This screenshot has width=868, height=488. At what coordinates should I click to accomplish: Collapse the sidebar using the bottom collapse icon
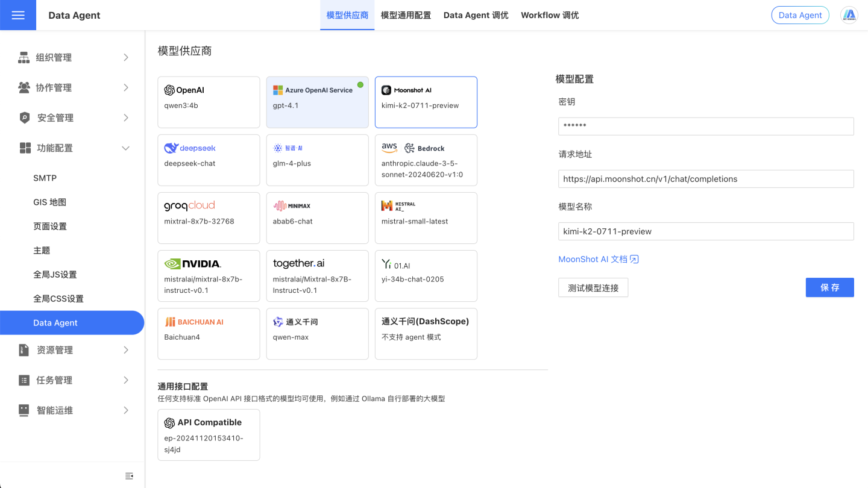(x=129, y=475)
